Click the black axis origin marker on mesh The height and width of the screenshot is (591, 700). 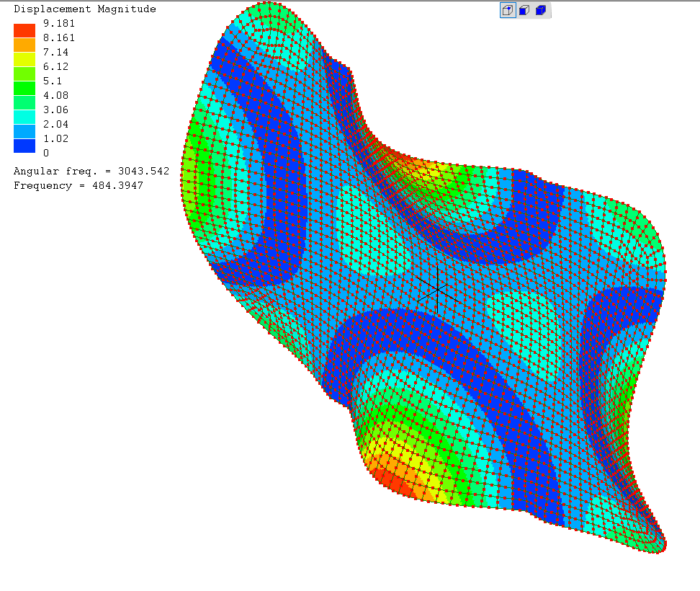tap(438, 290)
